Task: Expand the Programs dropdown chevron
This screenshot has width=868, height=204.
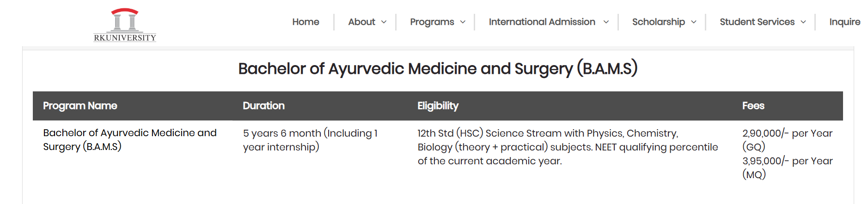Action: click(463, 22)
